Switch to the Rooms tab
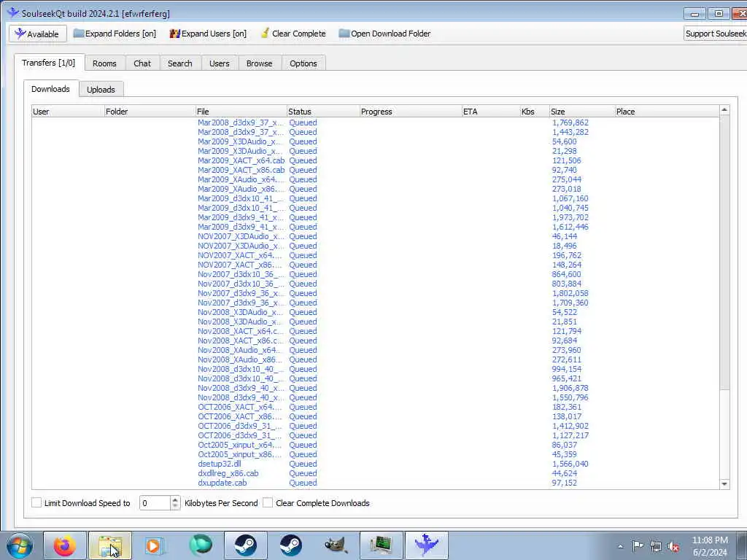Viewport: 747px width, 560px height. 104,63
